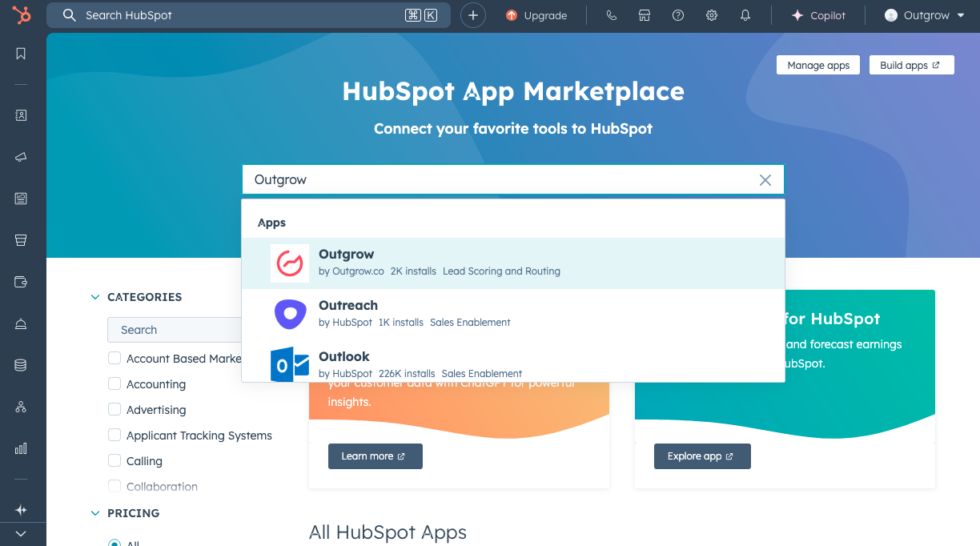Viewport: 980px width, 546px height.
Task: Click the Apps heading in search results
Action: pyautogui.click(x=272, y=223)
